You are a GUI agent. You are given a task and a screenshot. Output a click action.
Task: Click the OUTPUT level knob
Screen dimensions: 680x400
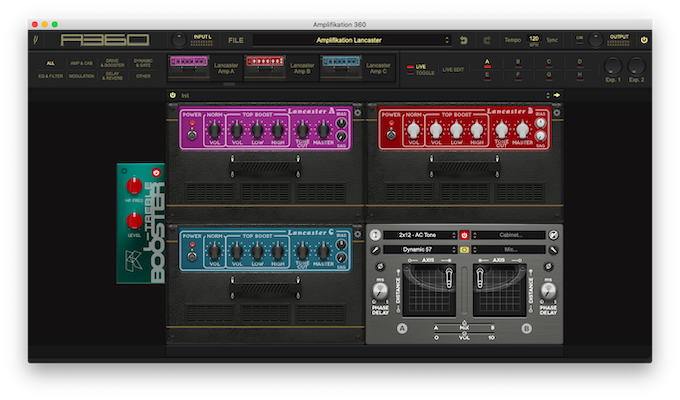tap(595, 40)
